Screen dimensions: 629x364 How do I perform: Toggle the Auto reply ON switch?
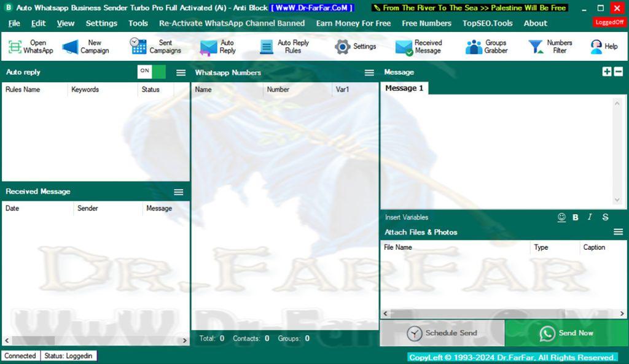152,72
